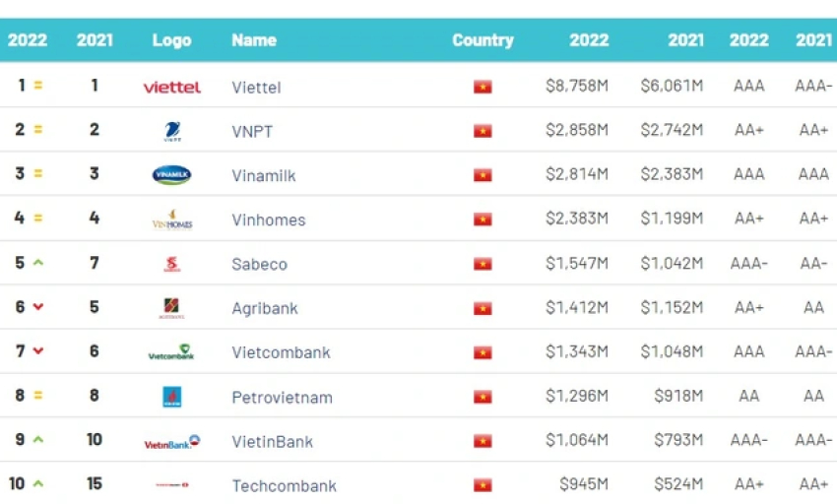837x504 pixels.
Task: Open the Techcombank brand name link
Action: click(x=284, y=486)
